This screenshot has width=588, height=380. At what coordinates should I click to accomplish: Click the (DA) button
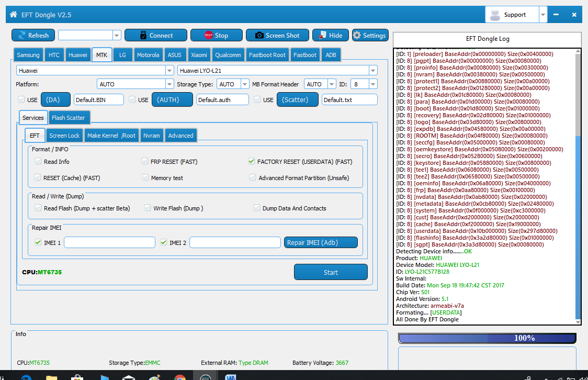[x=55, y=99]
